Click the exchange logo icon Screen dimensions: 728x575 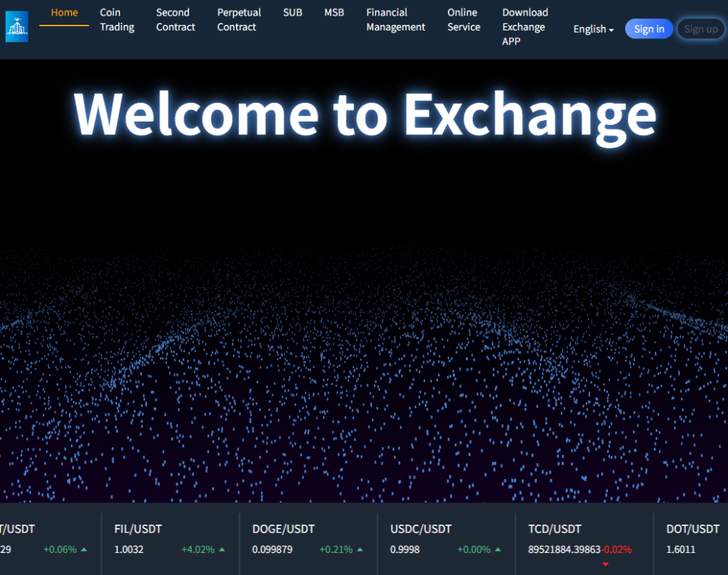tap(16, 27)
